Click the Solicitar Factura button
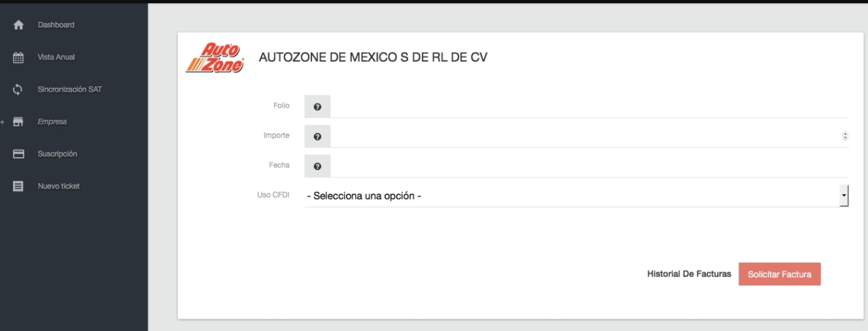Screen dimensions: 868x331 [780, 274]
